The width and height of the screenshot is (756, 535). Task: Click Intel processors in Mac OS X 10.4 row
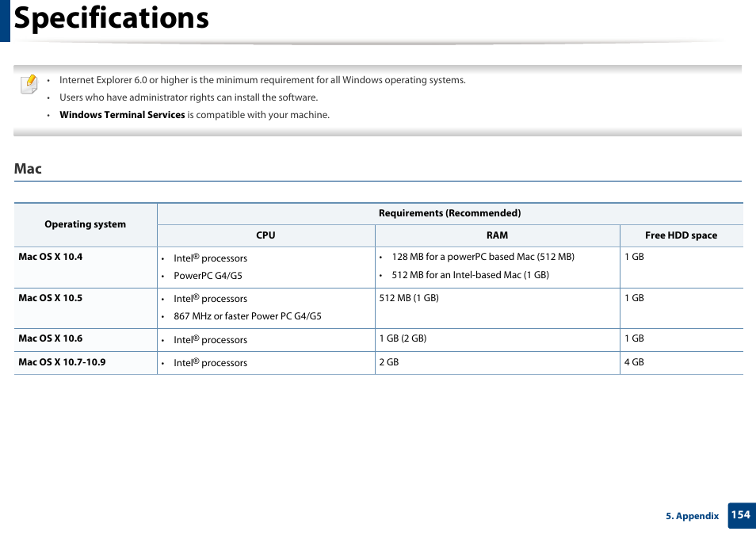[x=210, y=258]
